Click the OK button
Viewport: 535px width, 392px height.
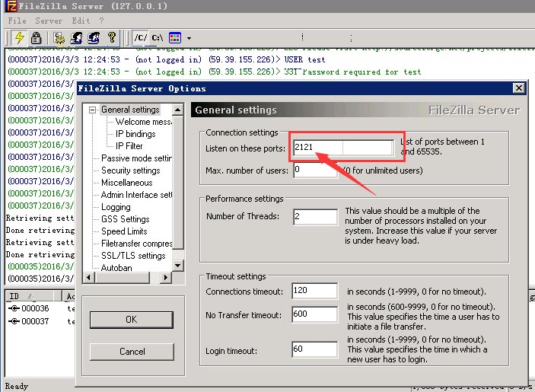(132, 320)
